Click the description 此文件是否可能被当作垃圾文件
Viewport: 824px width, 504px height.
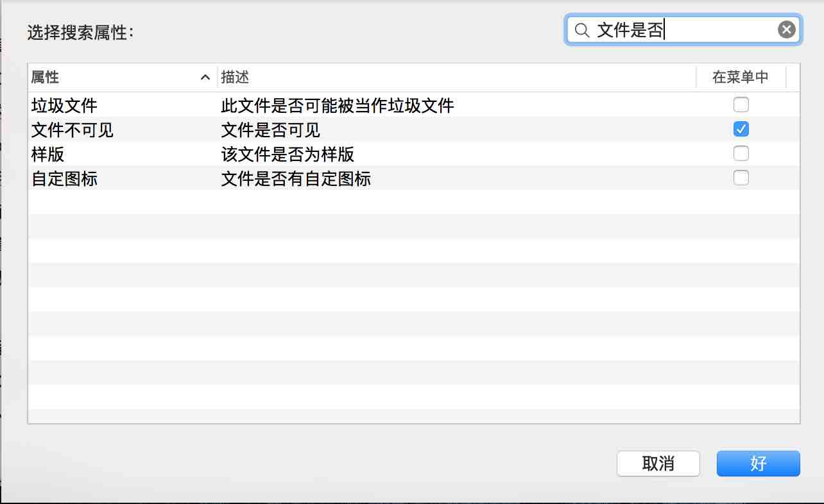338,105
